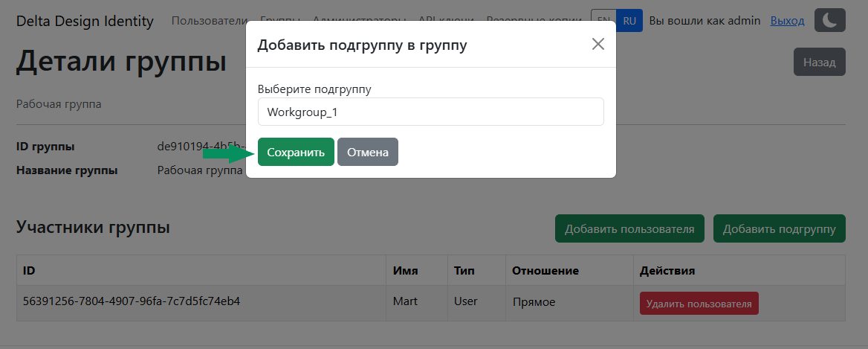Click the Вы вошли как admin text
This screenshot has width=868, height=349.
click(x=705, y=21)
